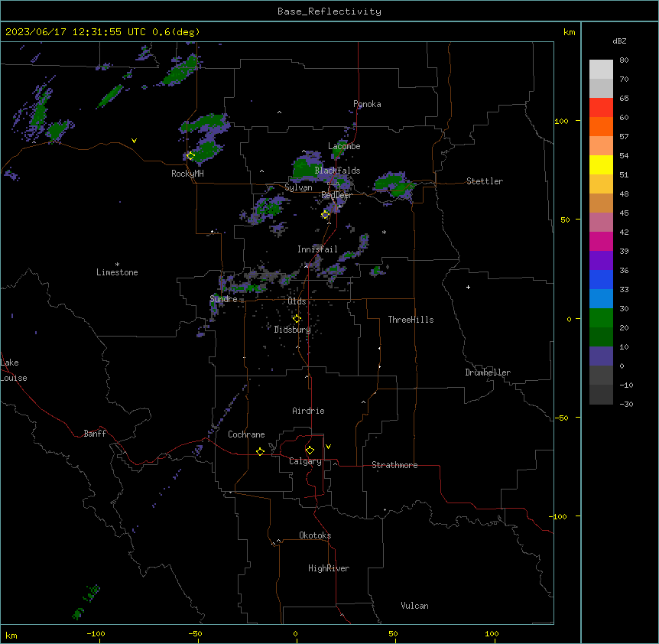Click the Drumheller label
659x644 pixels.
(x=488, y=372)
